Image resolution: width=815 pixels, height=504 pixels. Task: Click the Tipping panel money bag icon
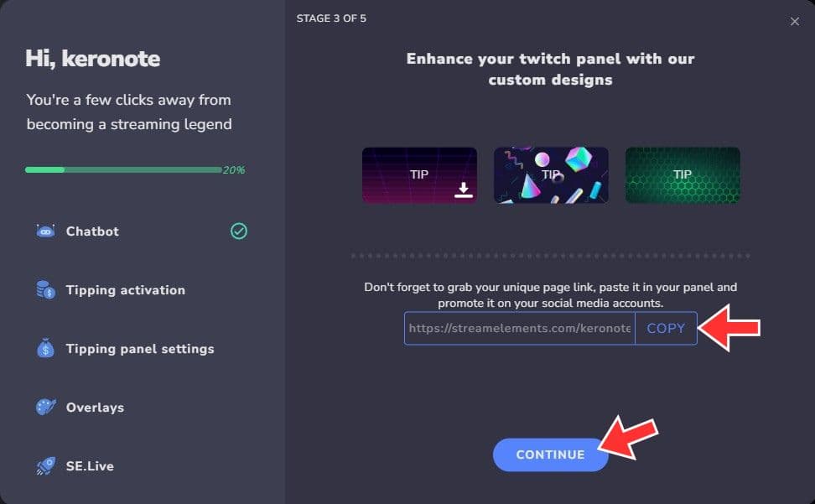pyautogui.click(x=45, y=348)
